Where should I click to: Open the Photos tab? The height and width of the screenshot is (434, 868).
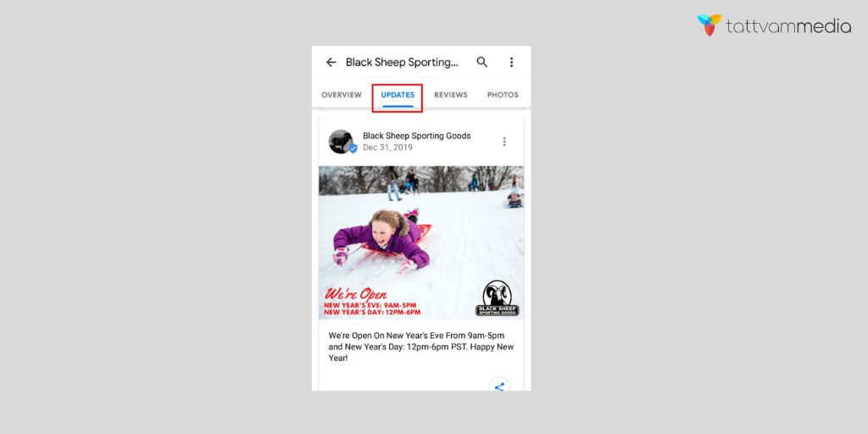coord(503,95)
